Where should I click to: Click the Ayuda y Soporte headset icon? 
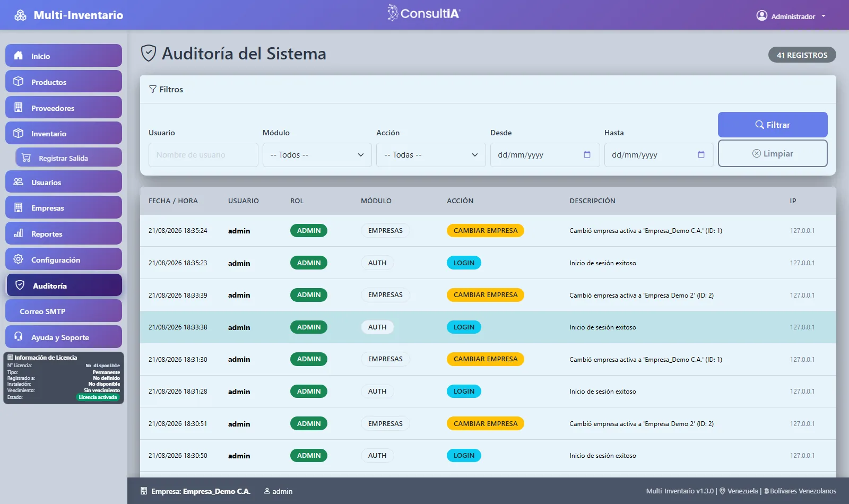click(x=19, y=337)
